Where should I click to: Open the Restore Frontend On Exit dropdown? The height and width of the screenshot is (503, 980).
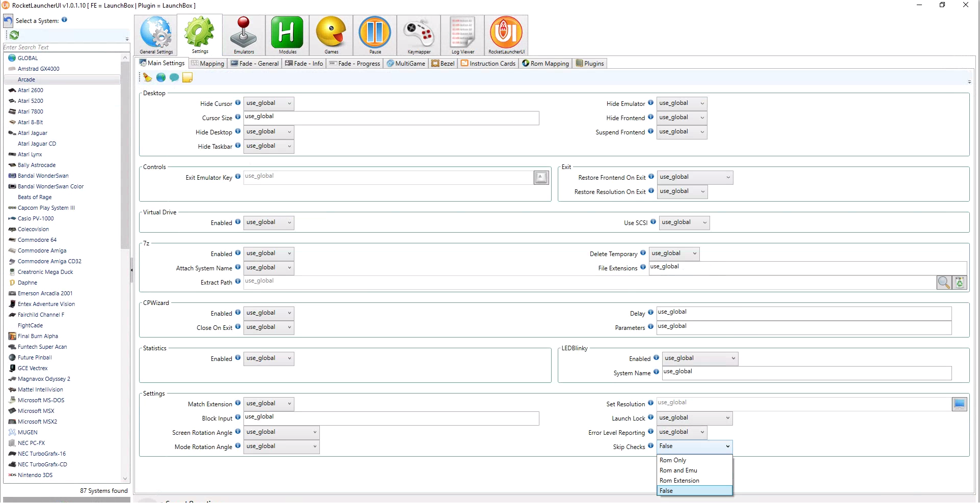[695, 177]
